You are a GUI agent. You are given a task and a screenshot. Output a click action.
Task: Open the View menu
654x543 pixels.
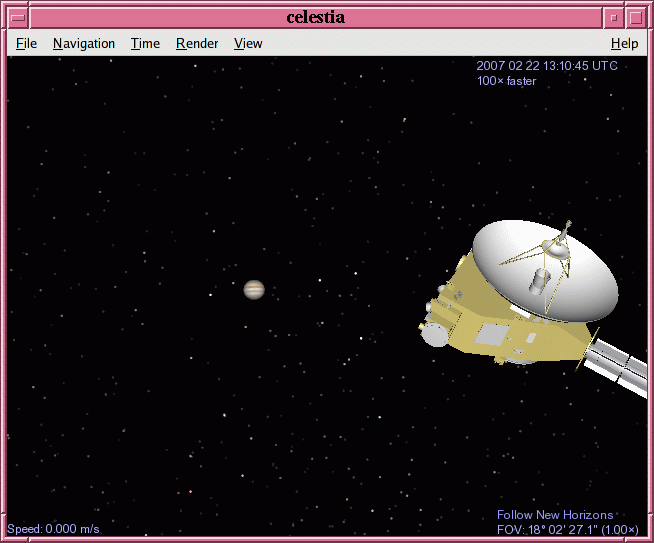[248, 44]
